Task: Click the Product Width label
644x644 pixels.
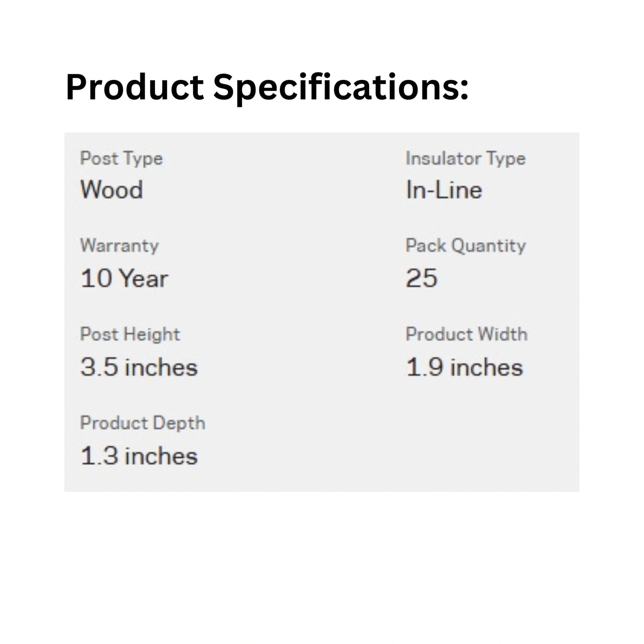Action: click(466, 334)
